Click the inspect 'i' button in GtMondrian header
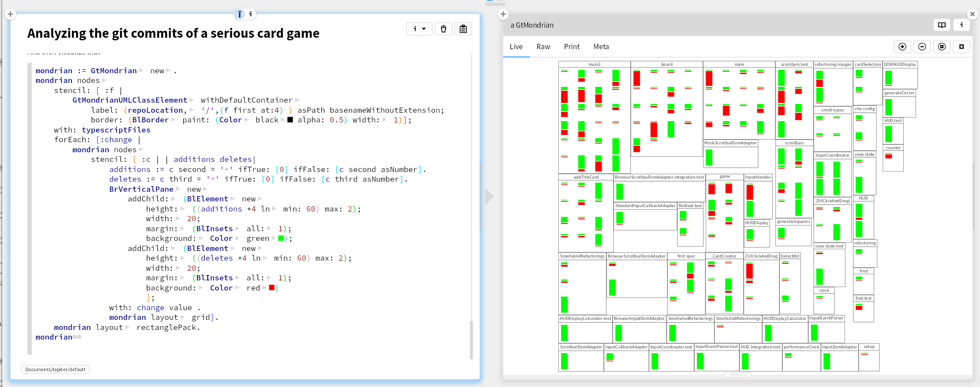This screenshot has width=980, height=387. click(961, 25)
